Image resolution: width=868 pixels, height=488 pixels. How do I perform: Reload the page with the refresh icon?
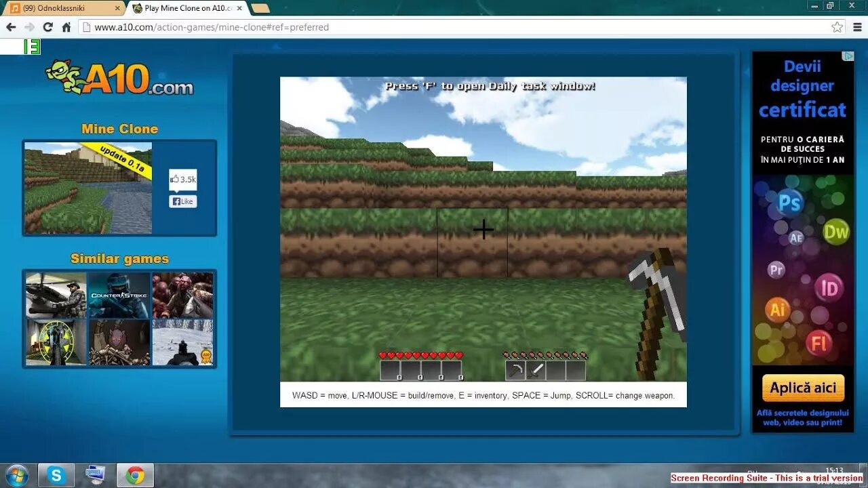(x=47, y=27)
